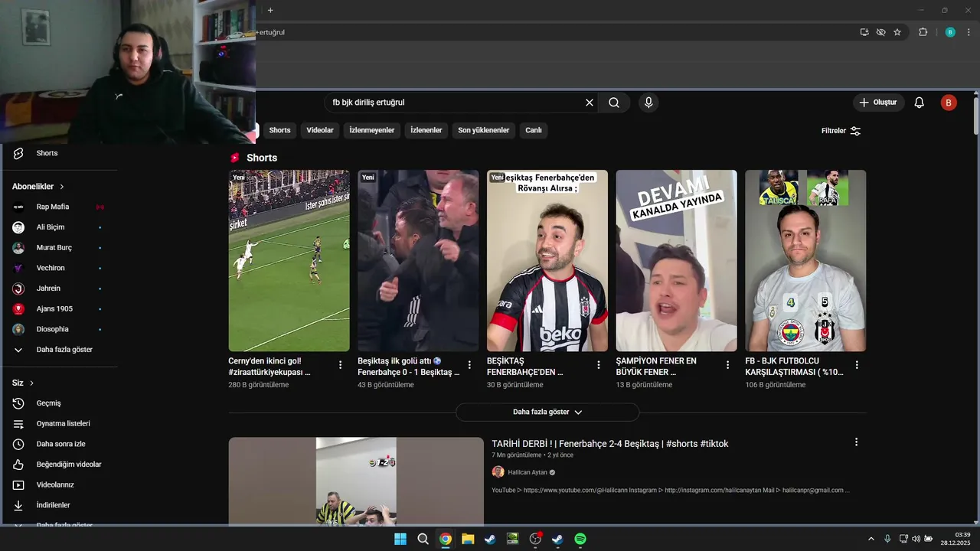The height and width of the screenshot is (551, 980).
Task: Open options for Beşiktaş ilk golü short
Action: tap(469, 365)
